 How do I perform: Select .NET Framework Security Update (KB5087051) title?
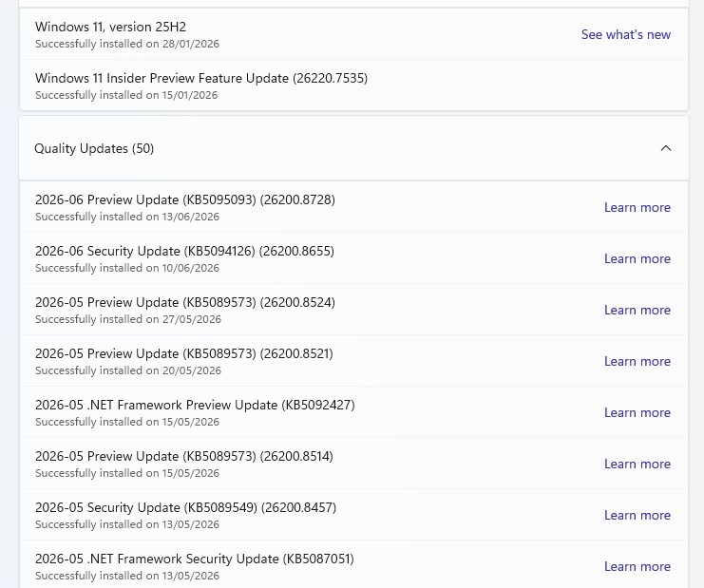(195, 559)
